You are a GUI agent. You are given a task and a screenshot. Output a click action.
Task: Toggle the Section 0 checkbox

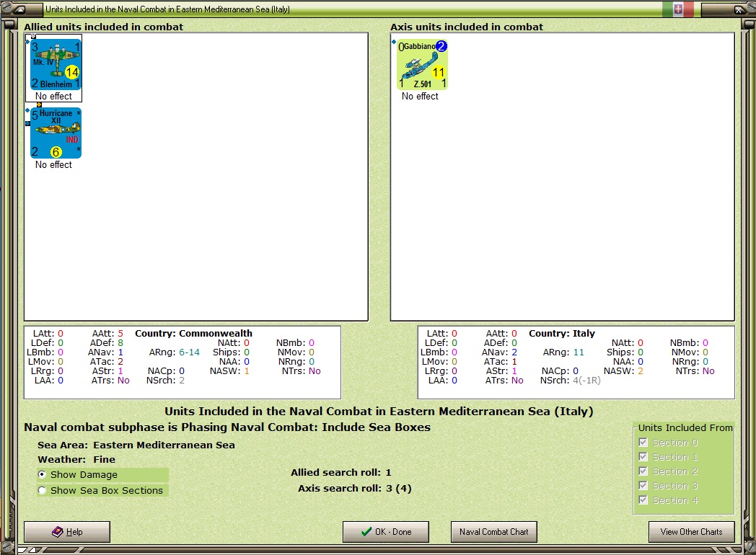coord(643,443)
